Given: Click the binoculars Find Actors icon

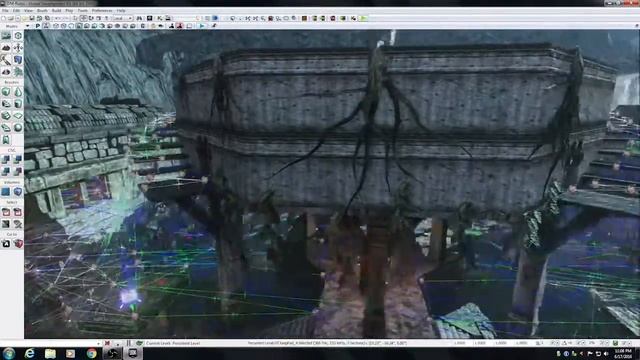Looking at the screenshot, I should (140, 18).
